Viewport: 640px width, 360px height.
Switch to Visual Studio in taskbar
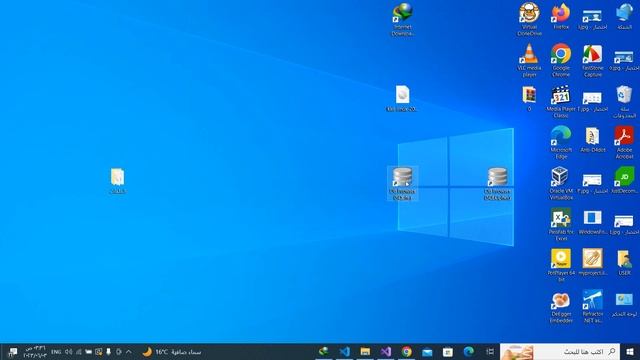386,351
